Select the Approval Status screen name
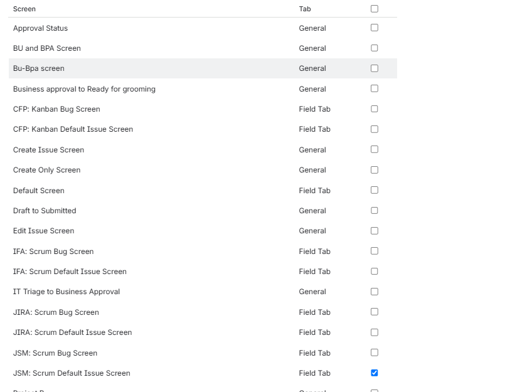This screenshot has height=392, width=532. click(x=40, y=28)
